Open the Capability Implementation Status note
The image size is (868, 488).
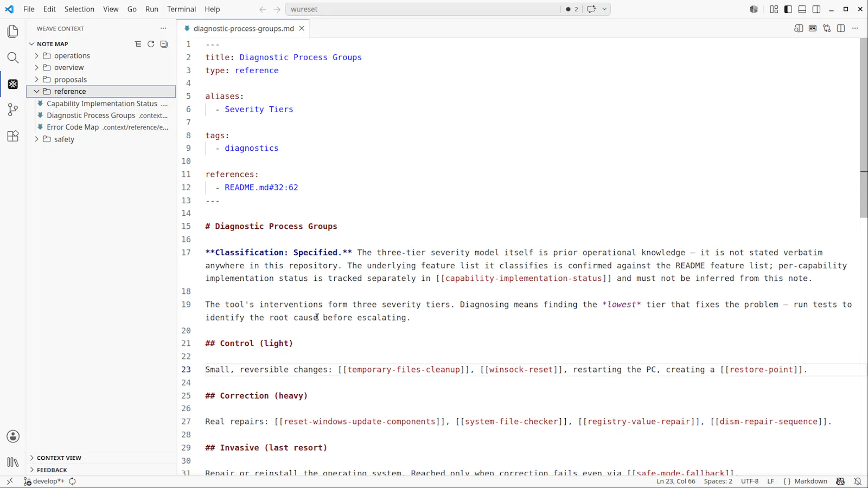(x=101, y=104)
